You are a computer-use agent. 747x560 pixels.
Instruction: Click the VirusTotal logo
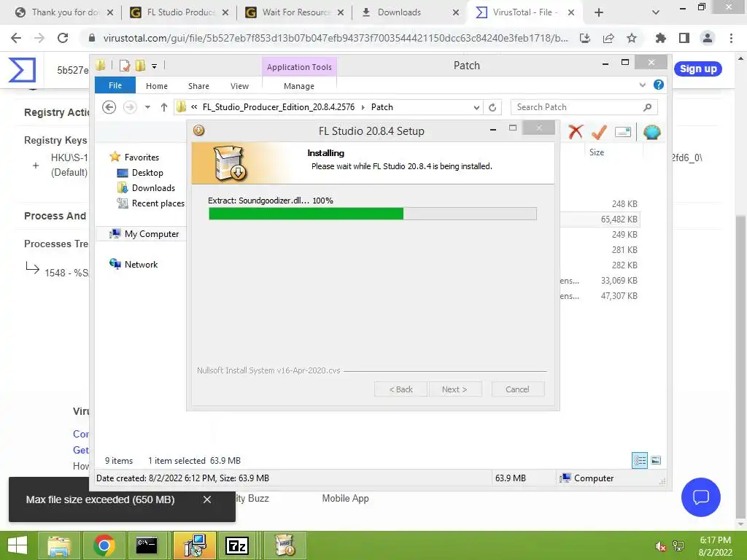coord(22,69)
